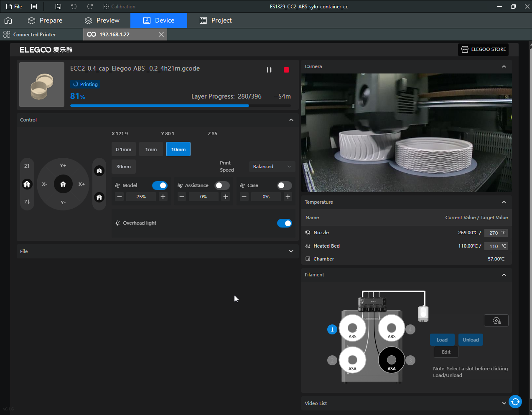Open the Print Speed Balanced dropdown
This screenshot has width=532, height=415.
pyautogui.click(x=272, y=167)
